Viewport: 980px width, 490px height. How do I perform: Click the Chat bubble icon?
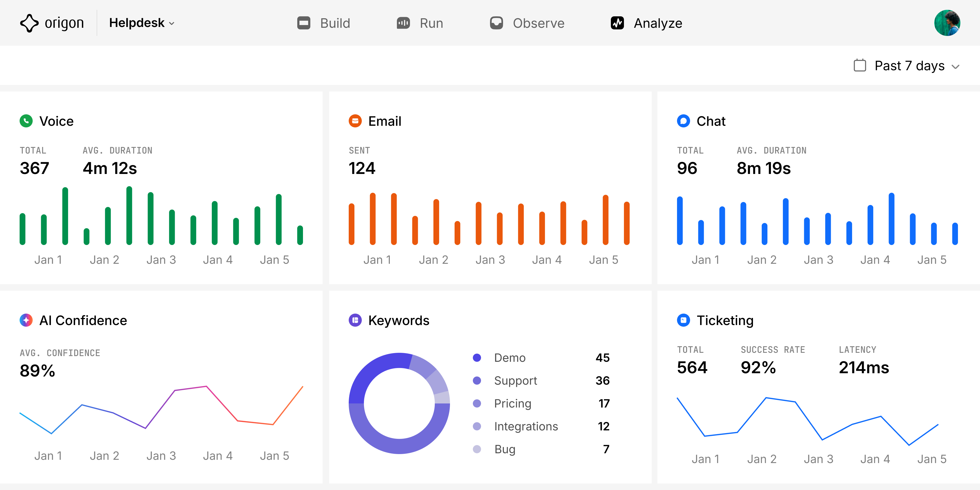point(683,121)
